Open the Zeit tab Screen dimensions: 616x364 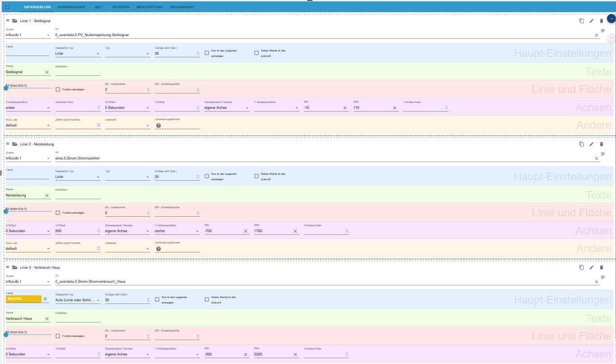click(98, 7)
